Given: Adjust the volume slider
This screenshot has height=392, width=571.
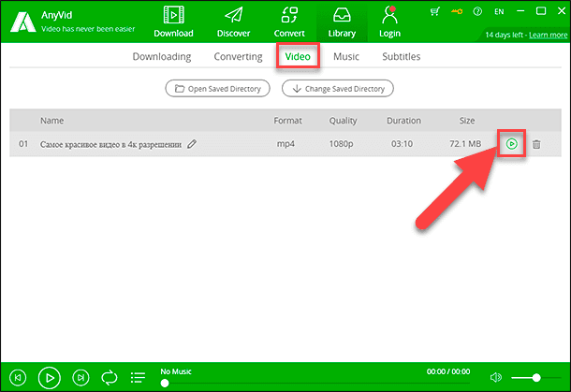Looking at the screenshot, I should (x=535, y=378).
